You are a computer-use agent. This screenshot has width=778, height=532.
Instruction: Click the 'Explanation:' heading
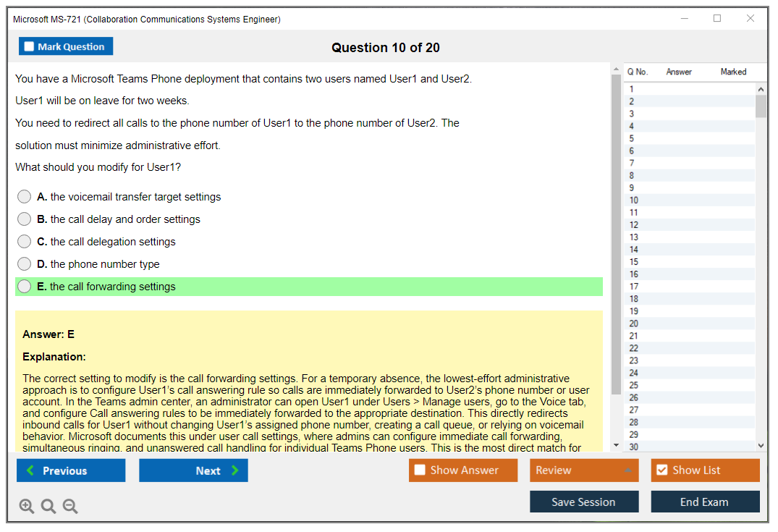pos(54,357)
